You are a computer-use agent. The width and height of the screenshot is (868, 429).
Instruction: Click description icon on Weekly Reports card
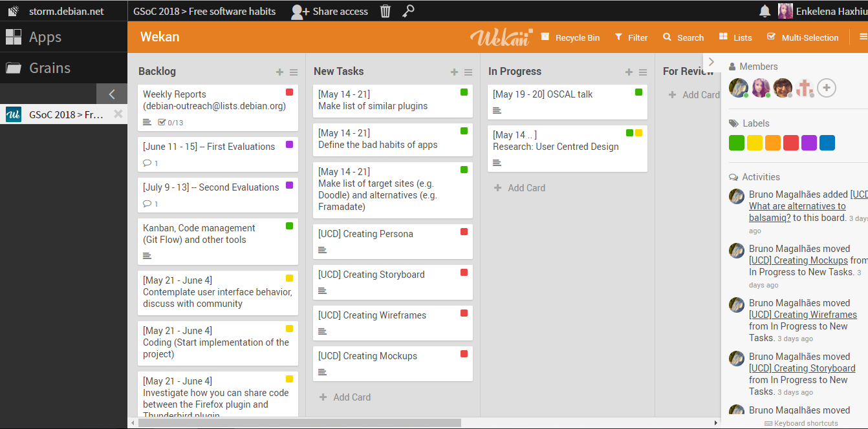[x=147, y=122]
